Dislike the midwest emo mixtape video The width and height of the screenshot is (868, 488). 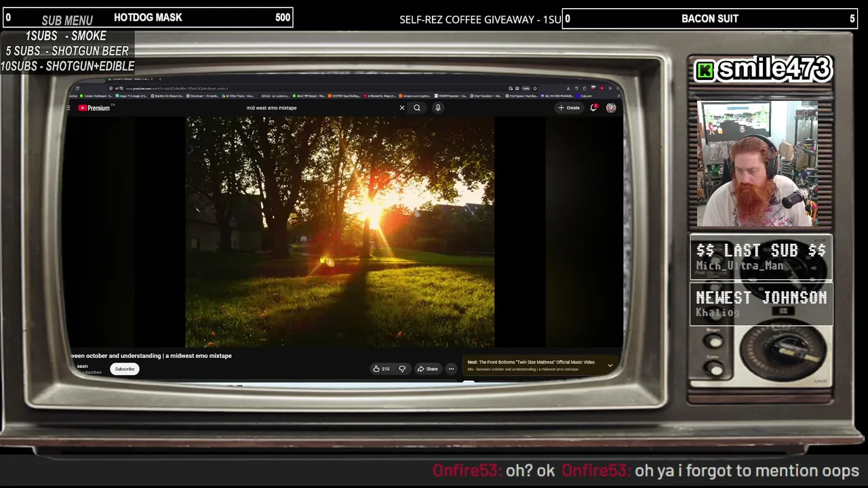pos(402,369)
